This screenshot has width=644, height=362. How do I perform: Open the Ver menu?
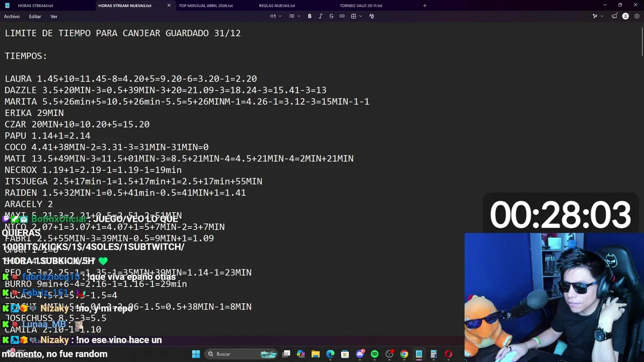pyautogui.click(x=54, y=17)
